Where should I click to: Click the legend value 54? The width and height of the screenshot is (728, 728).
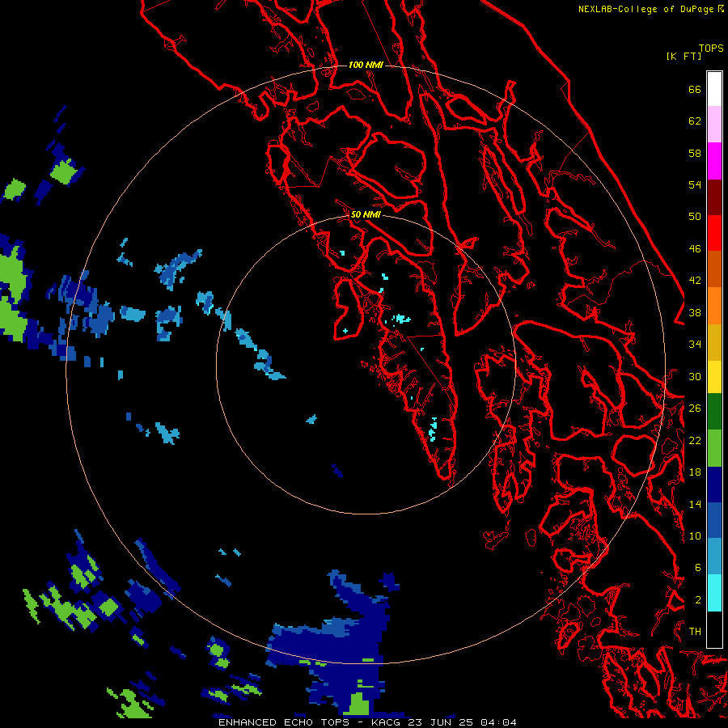point(695,184)
